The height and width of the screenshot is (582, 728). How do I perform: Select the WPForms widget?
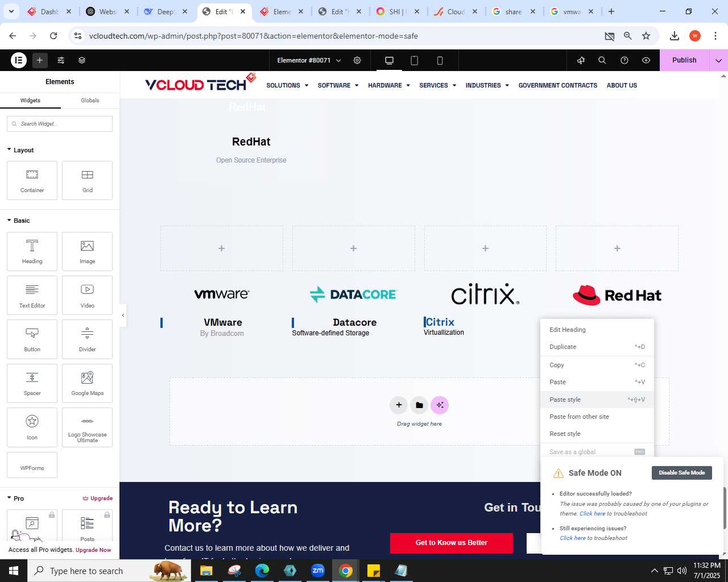point(32,465)
